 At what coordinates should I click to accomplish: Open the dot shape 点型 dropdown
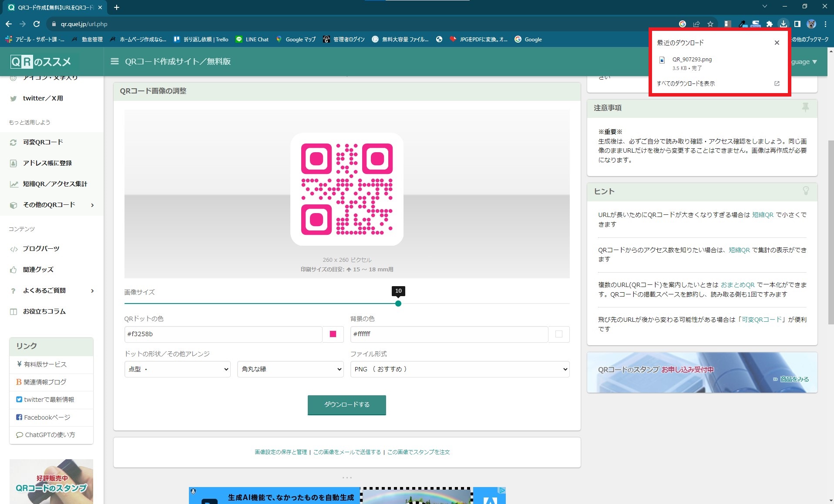177,369
